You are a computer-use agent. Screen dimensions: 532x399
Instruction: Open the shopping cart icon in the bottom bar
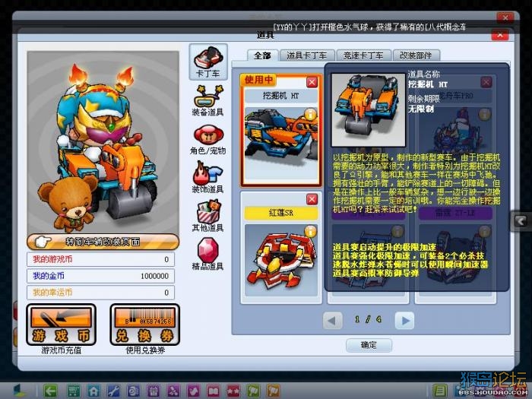click(74, 391)
